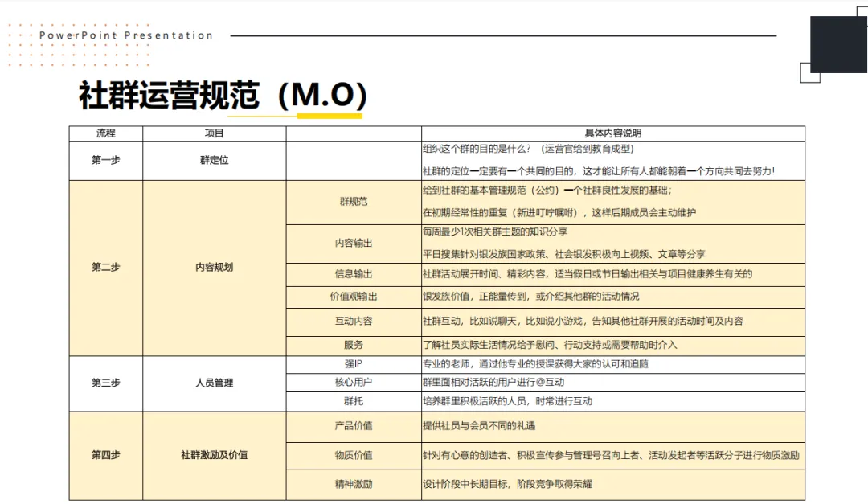Click the description starting 社群活动展开时间
Image resolution: width=868 pixels, height=504 pixels.
click(x=588, y=274)
